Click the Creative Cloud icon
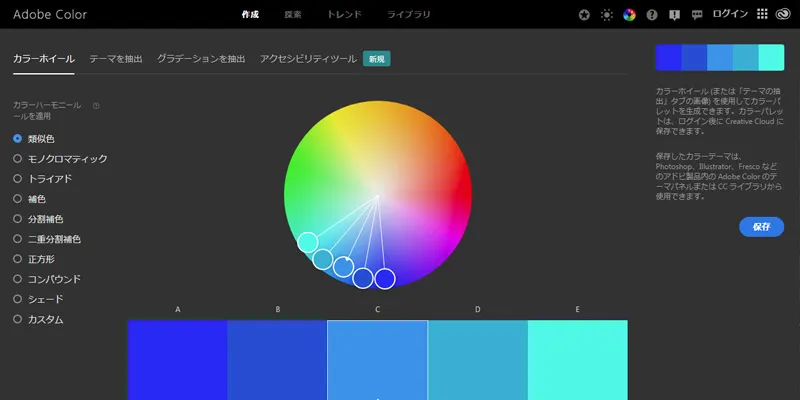This screenshot has width=800, height=400. point(784,16)
